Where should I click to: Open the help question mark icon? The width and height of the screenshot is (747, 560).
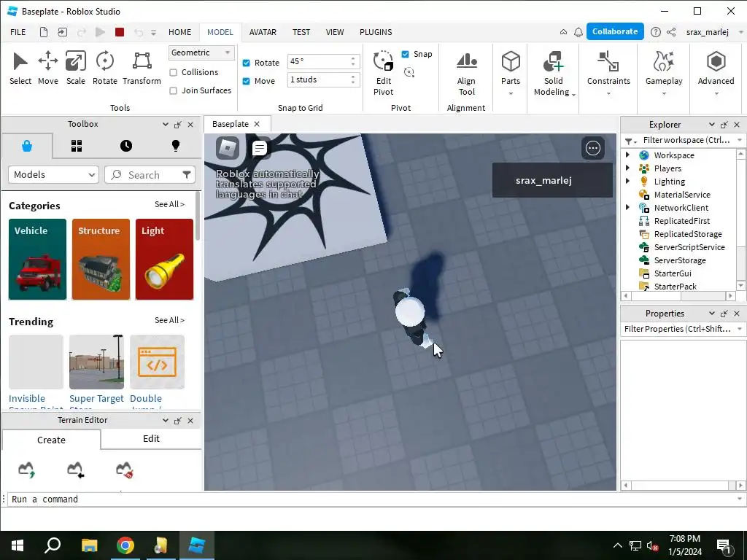[x=656, y=32]
